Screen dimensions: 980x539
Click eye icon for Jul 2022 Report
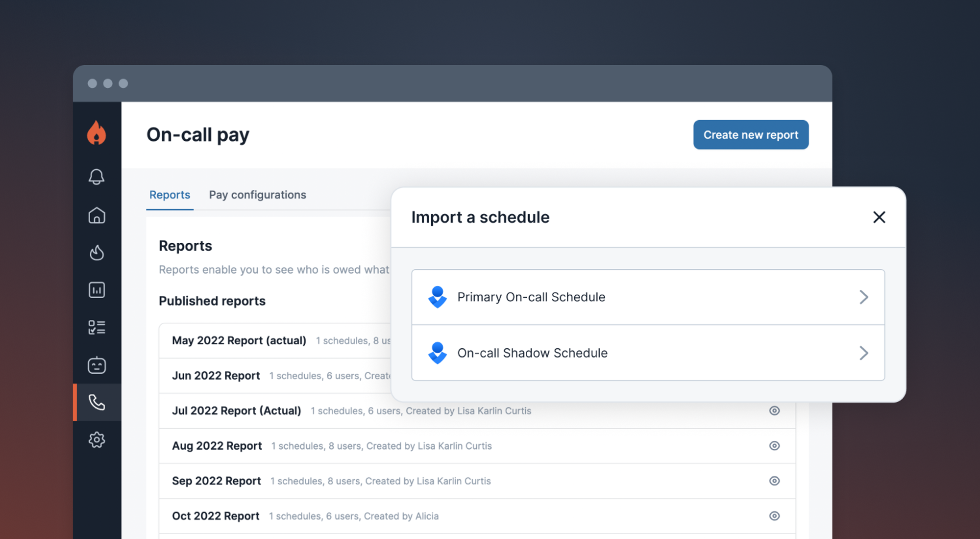coord(774,411)
